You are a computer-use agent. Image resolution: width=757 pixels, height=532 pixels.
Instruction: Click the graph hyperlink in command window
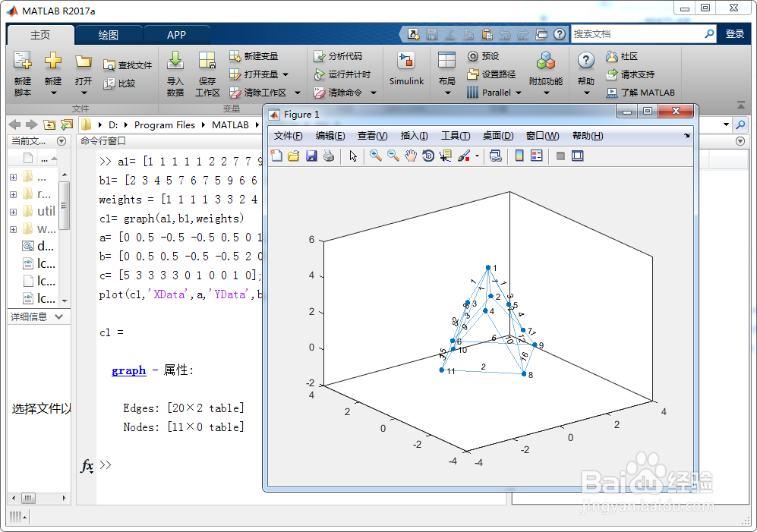coord(128,370)
